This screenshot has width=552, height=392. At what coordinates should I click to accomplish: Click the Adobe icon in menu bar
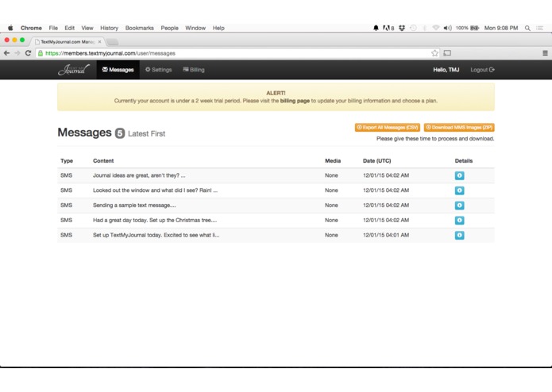point(388,28)
